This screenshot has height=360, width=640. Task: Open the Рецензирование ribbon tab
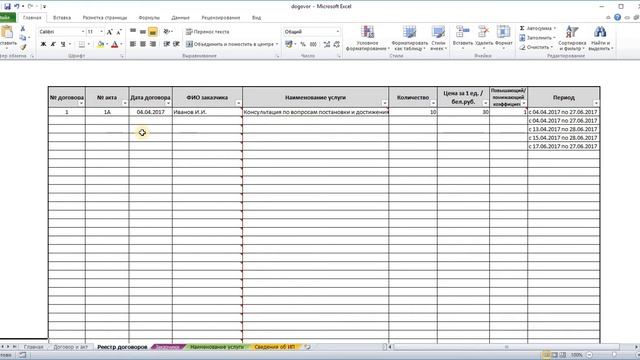click(x=220, y=18)
